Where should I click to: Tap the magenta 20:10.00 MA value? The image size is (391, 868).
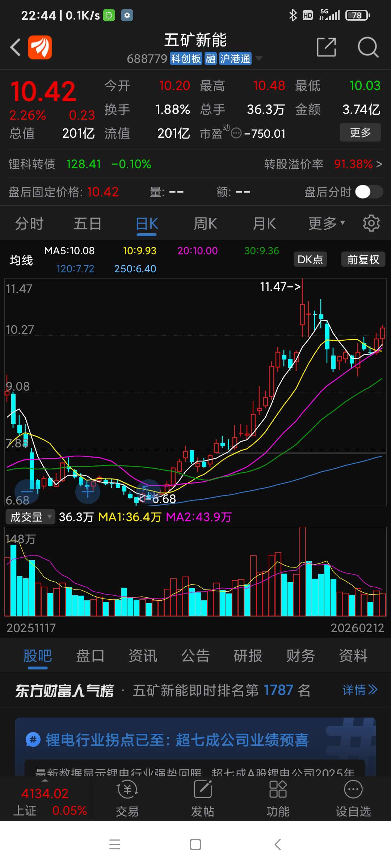tap(198, 251)
